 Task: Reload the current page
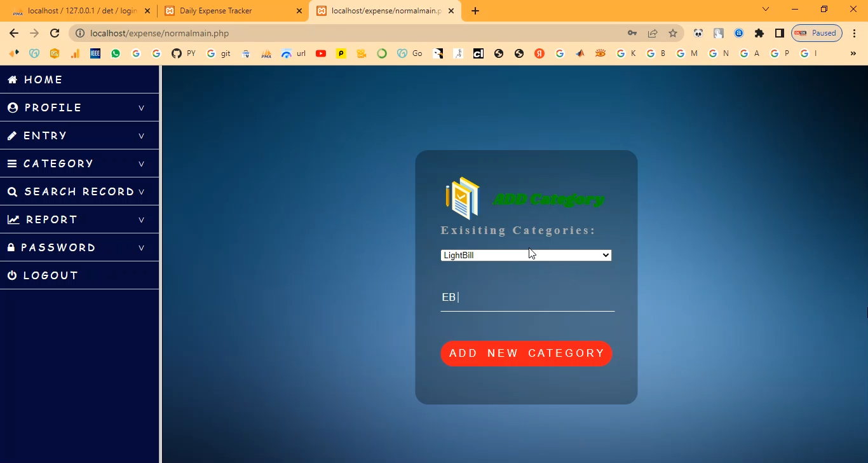click(55, 33)
